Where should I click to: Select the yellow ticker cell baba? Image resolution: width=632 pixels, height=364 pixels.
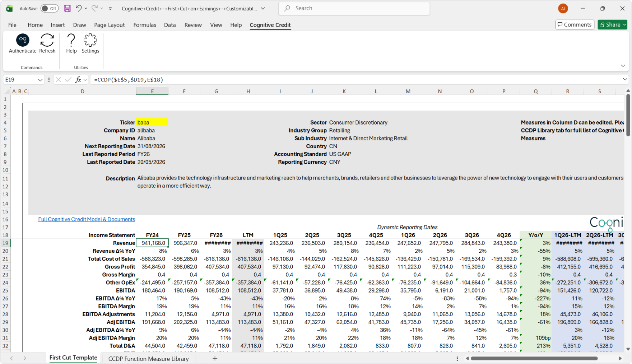coord(152,122)
